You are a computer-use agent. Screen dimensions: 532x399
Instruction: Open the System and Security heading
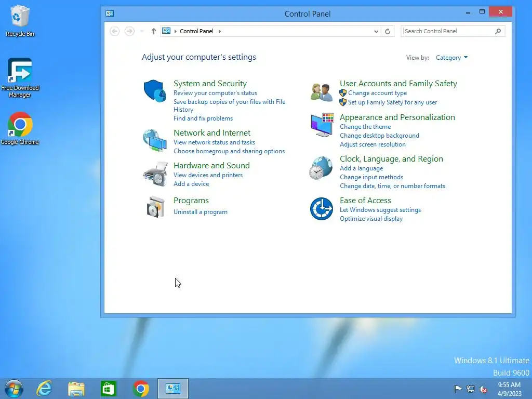click(x=210, y=84)
